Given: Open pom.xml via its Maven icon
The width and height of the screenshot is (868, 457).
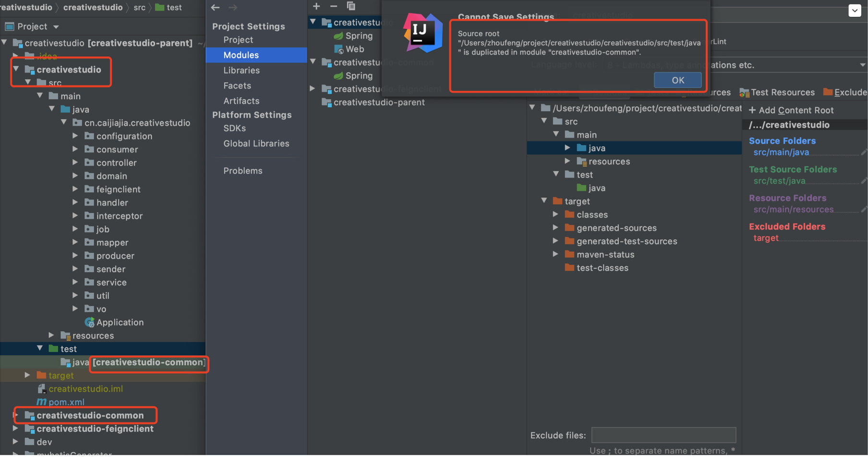Looking at the screenshot, I should tap(42, 402).
